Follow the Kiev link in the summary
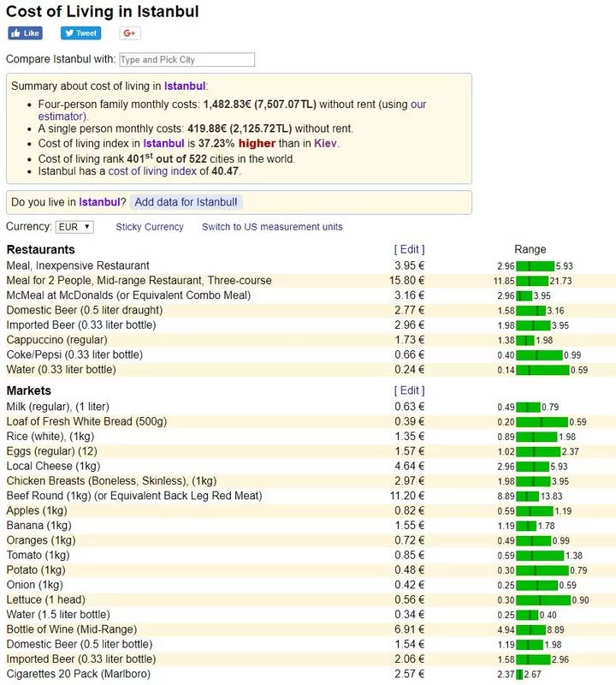Image resolution: width=616 pixels, height=685 pixels. [x=325, y=144]
